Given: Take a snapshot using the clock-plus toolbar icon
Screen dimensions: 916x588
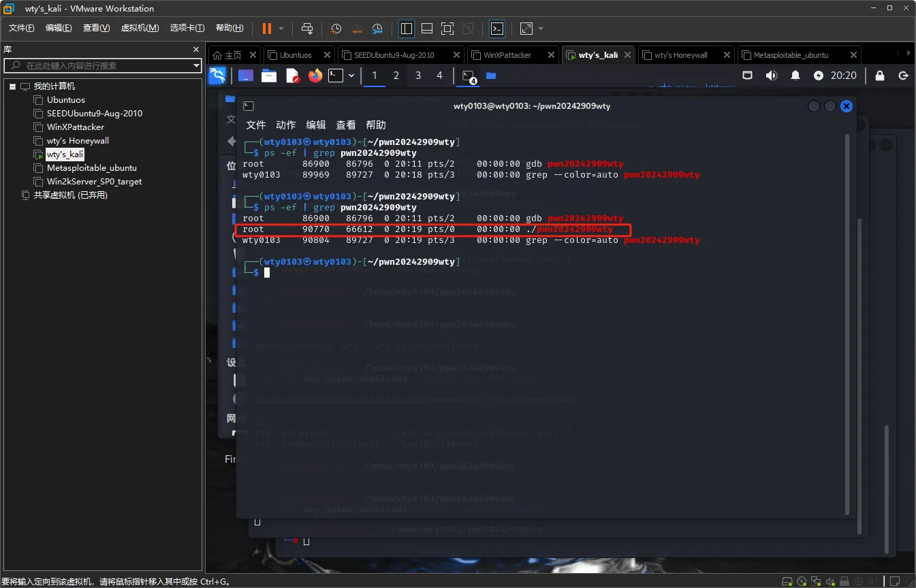Looking at the screenshot, I should click(x=336, y=29).
